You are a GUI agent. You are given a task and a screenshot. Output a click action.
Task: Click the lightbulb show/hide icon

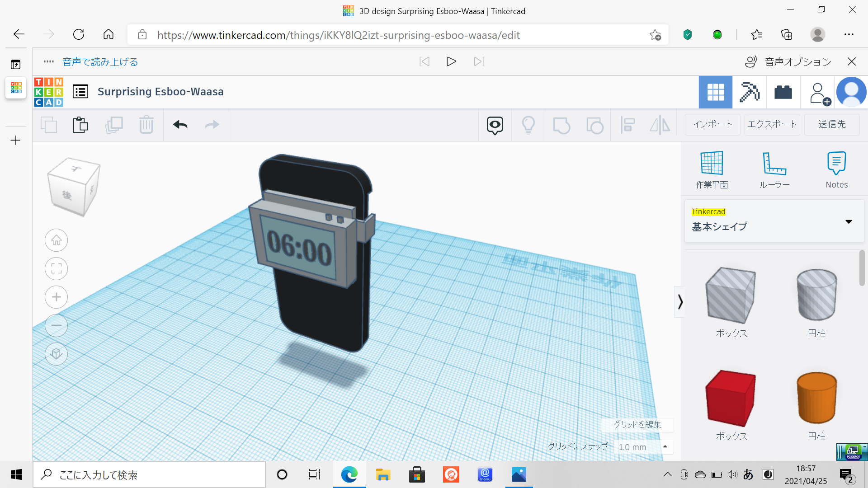tap(528, 125)
